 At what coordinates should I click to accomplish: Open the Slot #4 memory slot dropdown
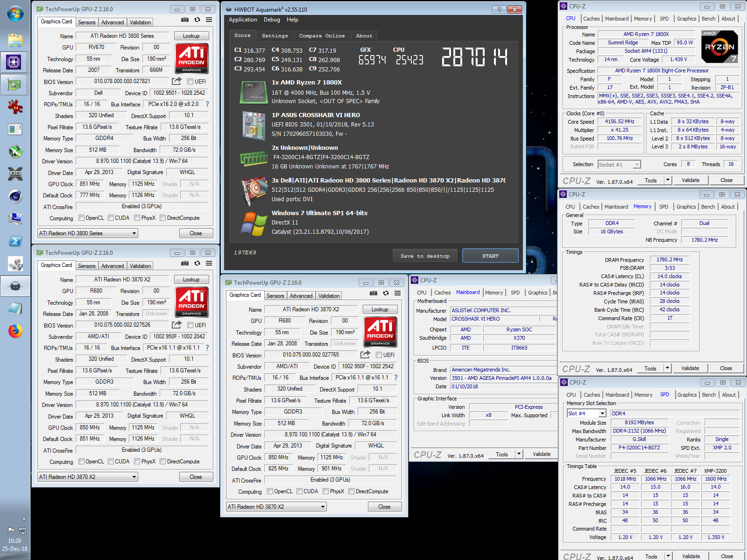point(586,413)
